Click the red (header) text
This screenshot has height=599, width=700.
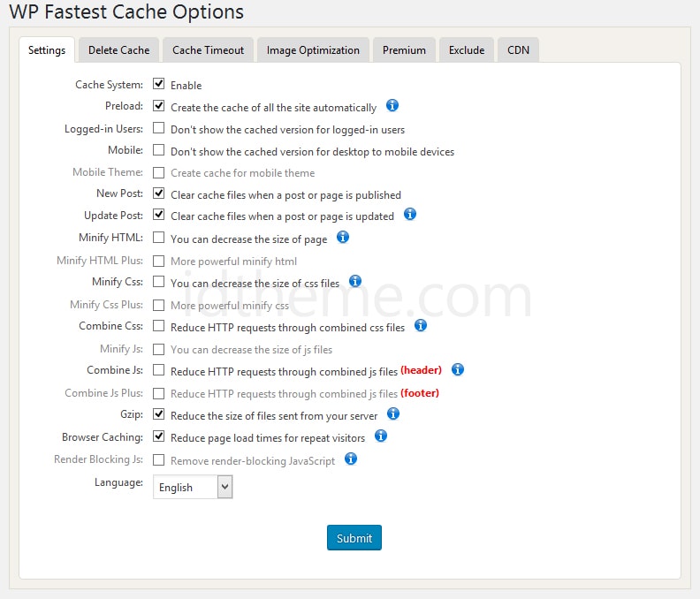tap(421, 370)
